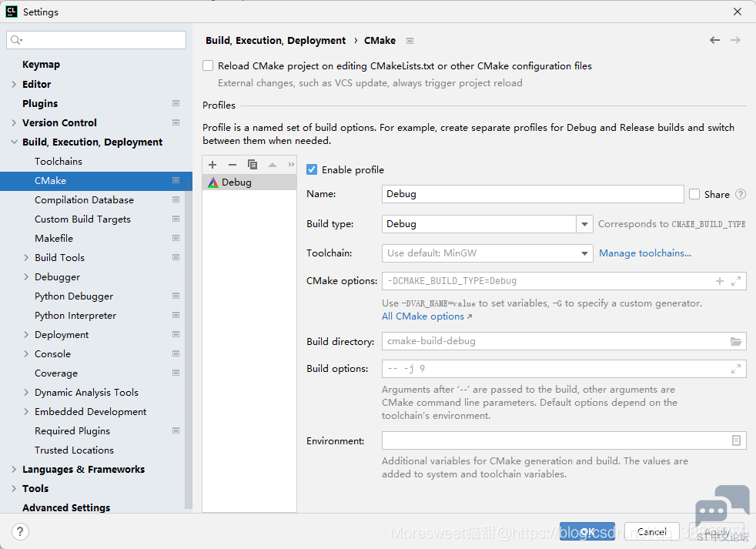Image resolution: width=756 pixels, height=549 pixels.
Task: Remove selected profile with minus icon
Action: (x=232, y=165)
